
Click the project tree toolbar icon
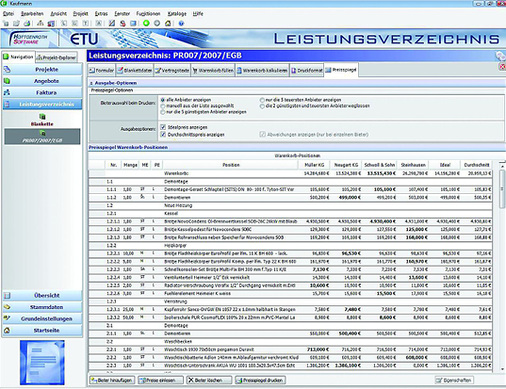point(40,23)
